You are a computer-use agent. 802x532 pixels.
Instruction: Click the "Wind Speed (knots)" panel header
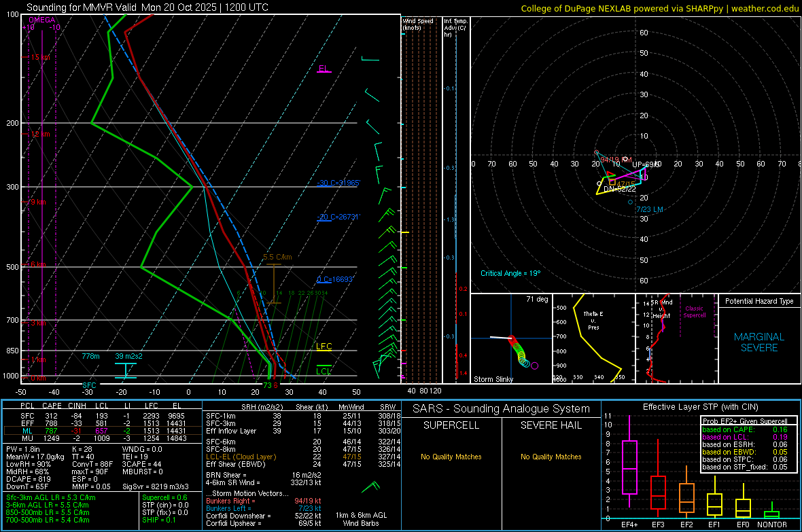(x=417, y=24)
